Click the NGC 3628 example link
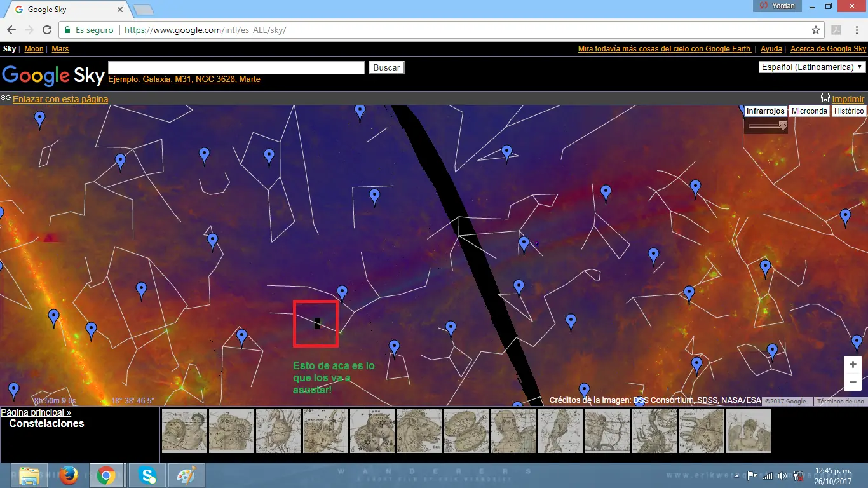The width and height of the screenshot is (868, 488). (215, 79)
